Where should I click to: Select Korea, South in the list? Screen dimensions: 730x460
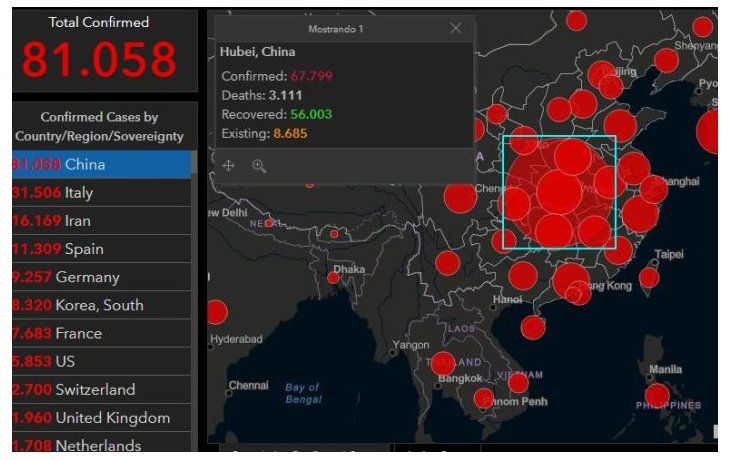click(101, 305)
